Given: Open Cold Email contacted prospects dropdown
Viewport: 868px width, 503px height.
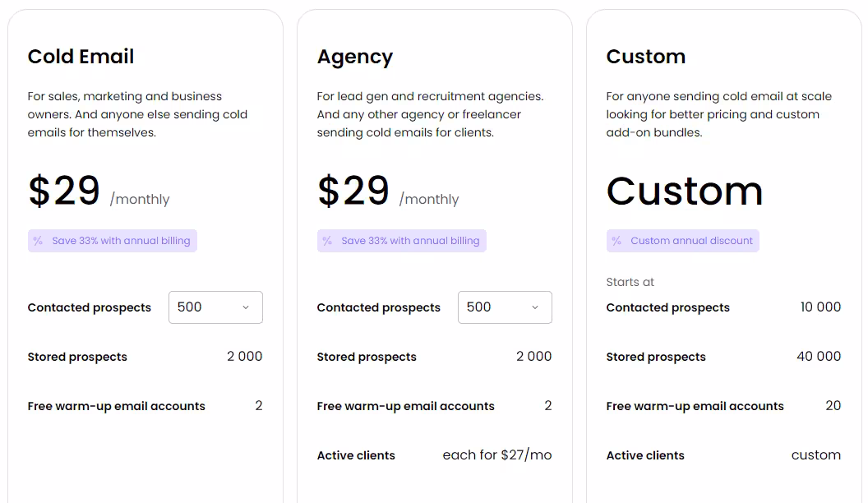Looking at the screenshot, I should [215, 307].
